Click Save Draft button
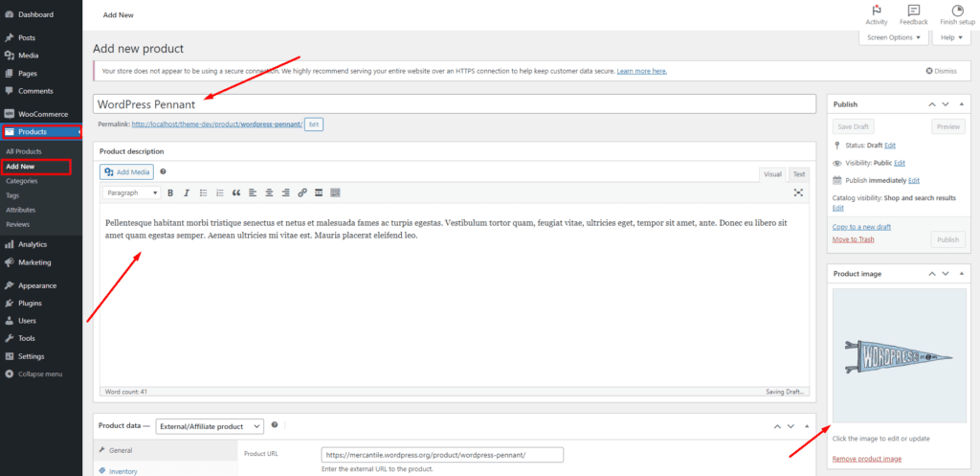The width and height of the screenshot is (980, 476). click(x=853, y=126)
